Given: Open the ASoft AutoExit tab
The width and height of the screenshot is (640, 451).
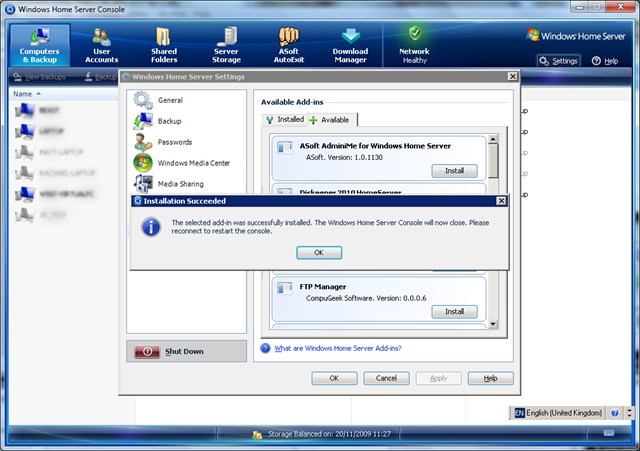Looking at the screenshot, I should 289,45.
